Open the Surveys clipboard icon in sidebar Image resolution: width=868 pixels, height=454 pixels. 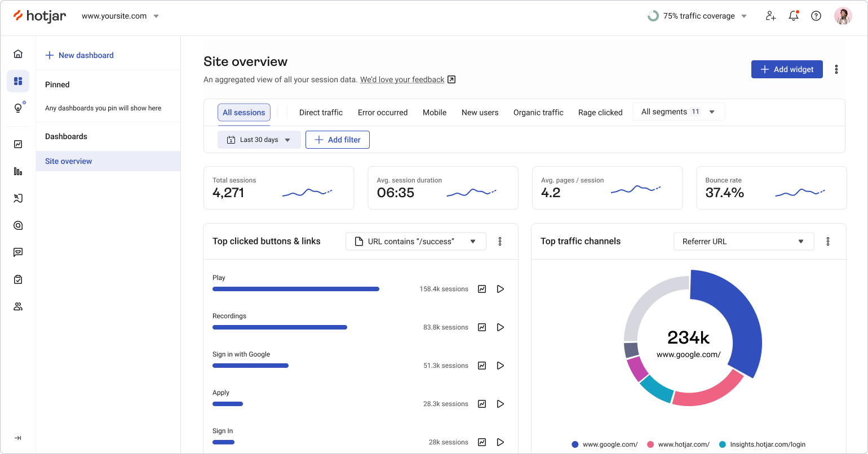[x=18, y=279]
